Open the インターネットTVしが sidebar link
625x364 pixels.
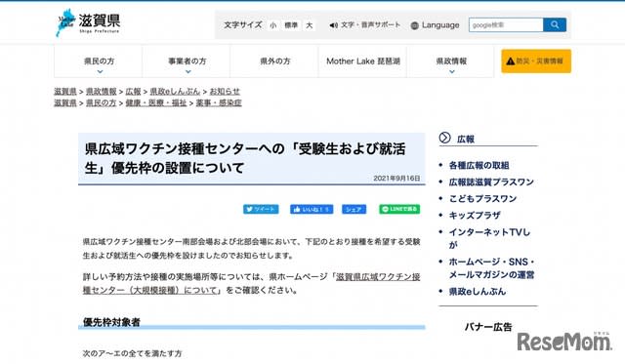pos(489,238)
